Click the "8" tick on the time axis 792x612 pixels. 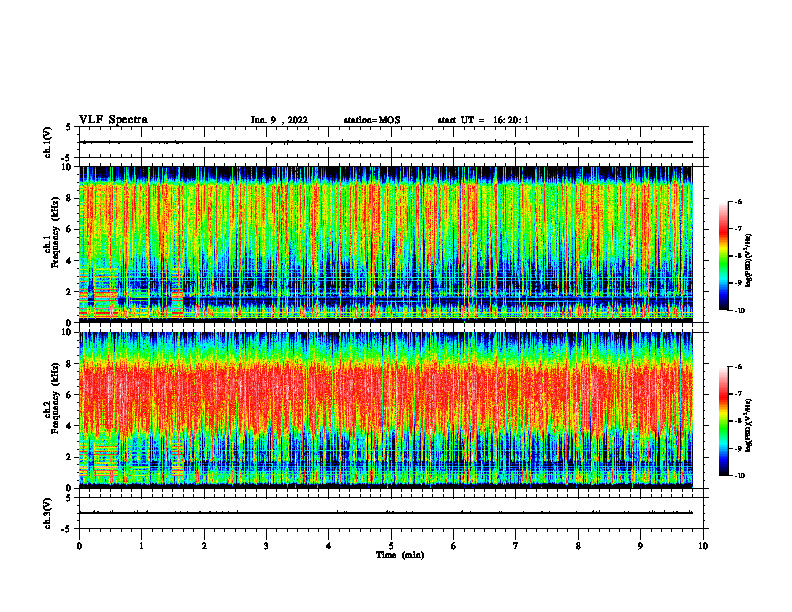pyautogui.click(x=578, y=546)
